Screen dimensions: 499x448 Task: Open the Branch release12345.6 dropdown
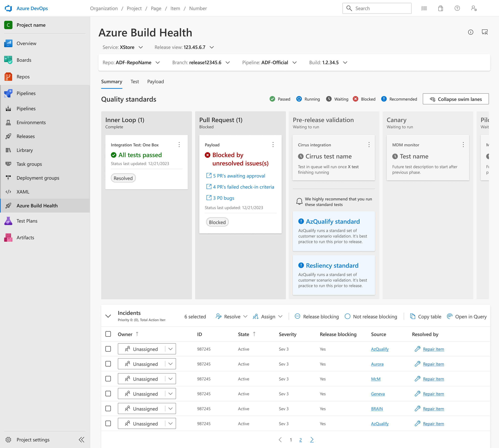201,63
